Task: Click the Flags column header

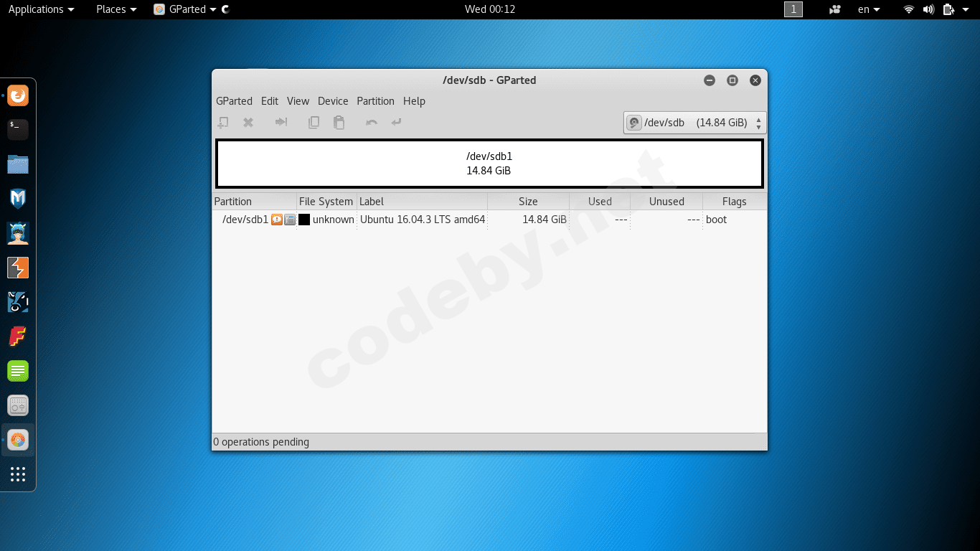Action: 735,202
